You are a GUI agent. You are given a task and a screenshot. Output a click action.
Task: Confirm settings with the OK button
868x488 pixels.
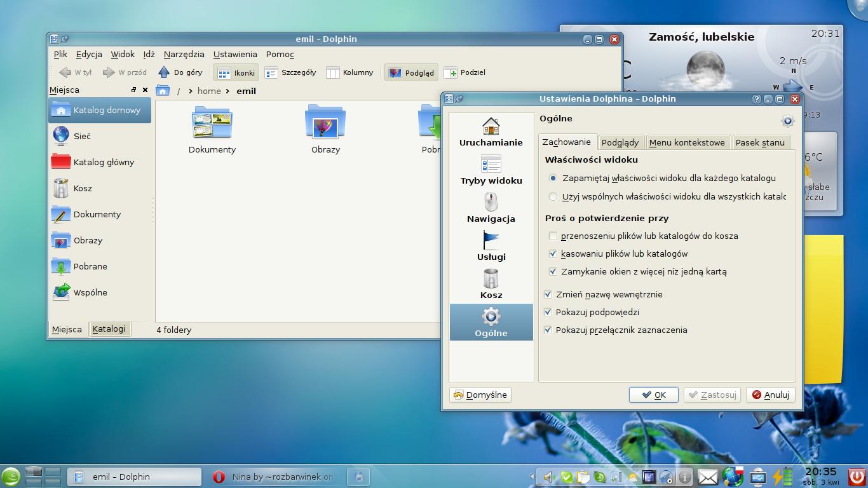[654, 395]
